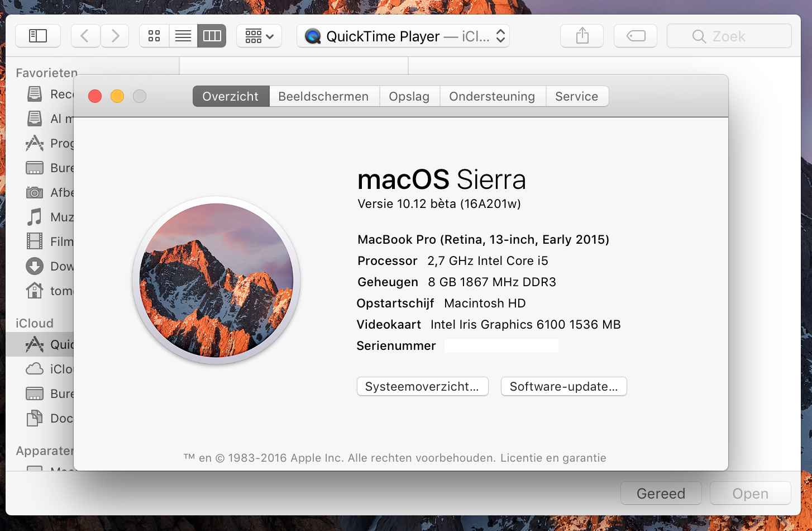Open the Licentie en garantie link
Image resolution: width=812 pixels, height=531 pixels.
click(x=553, y=458)
